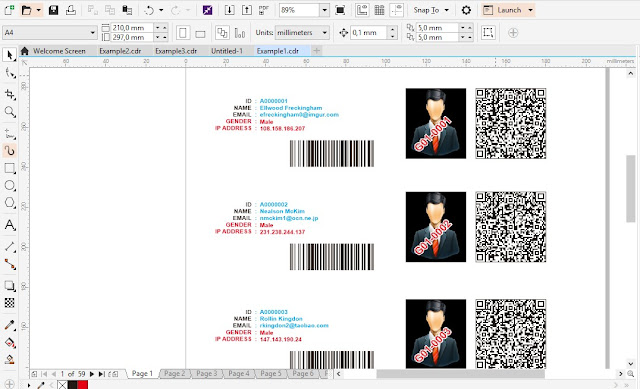Pick the red color swatch
640x389 pixels.
coord(83,385)
